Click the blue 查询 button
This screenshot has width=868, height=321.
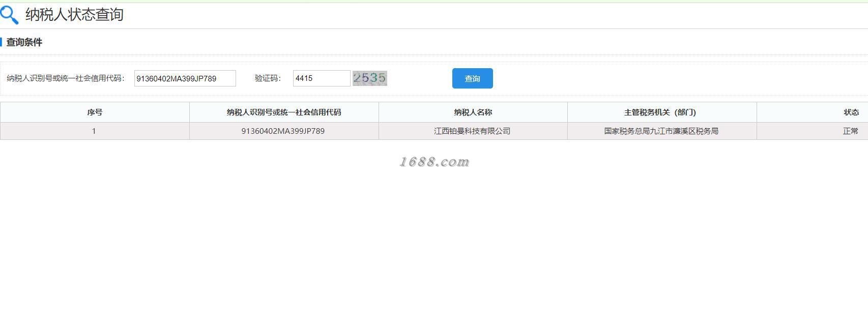coord(472,78)
